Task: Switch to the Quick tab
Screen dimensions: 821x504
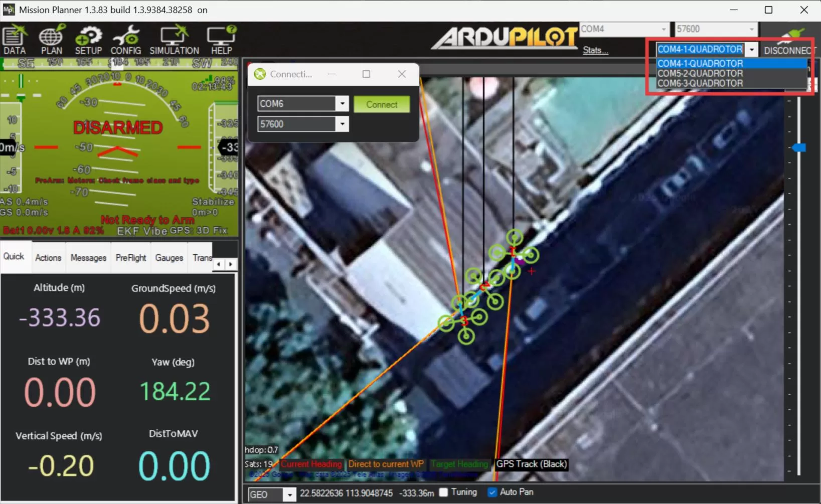Action: pos(14,257)
